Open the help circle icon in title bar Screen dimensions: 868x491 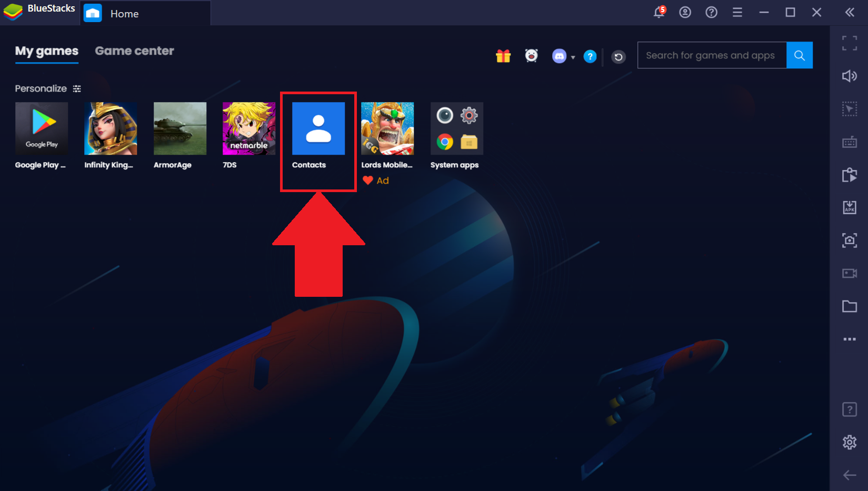[711, 12]
